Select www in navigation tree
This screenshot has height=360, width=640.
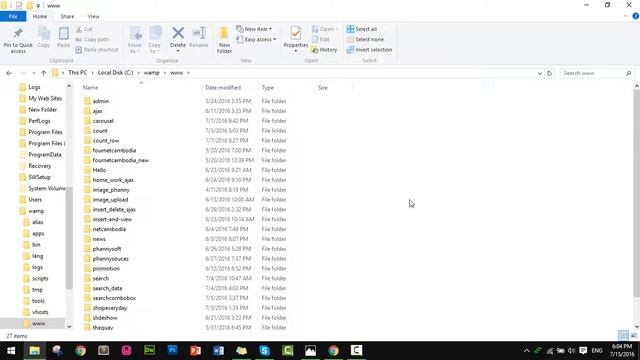(x=38, y=323)
